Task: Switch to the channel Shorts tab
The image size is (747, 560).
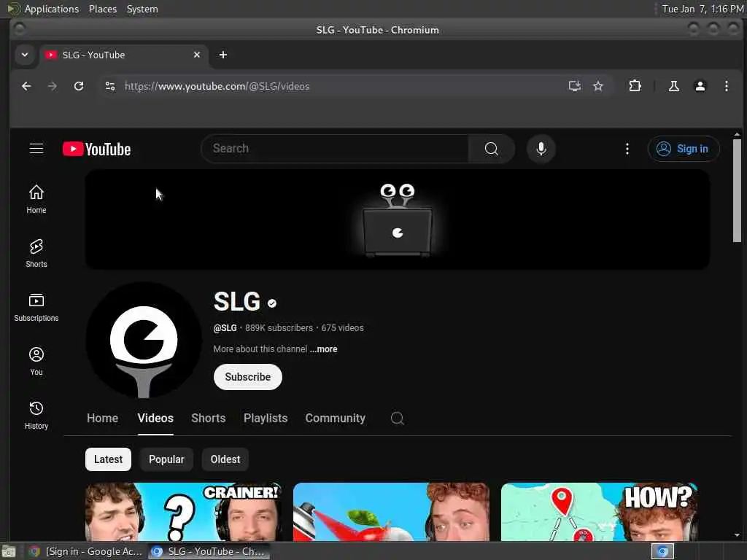Action: click(x=208, y=418)
